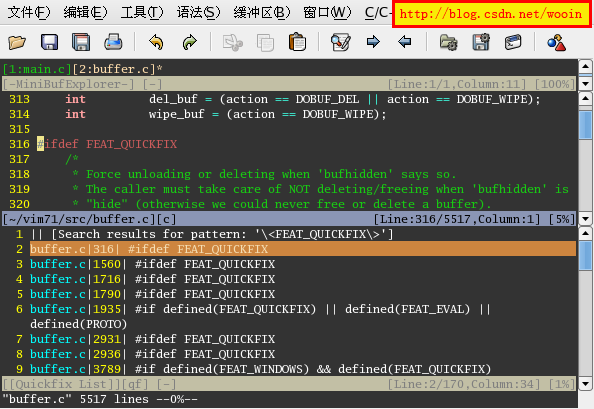Click the Open file folder icon

pos(17,42)
